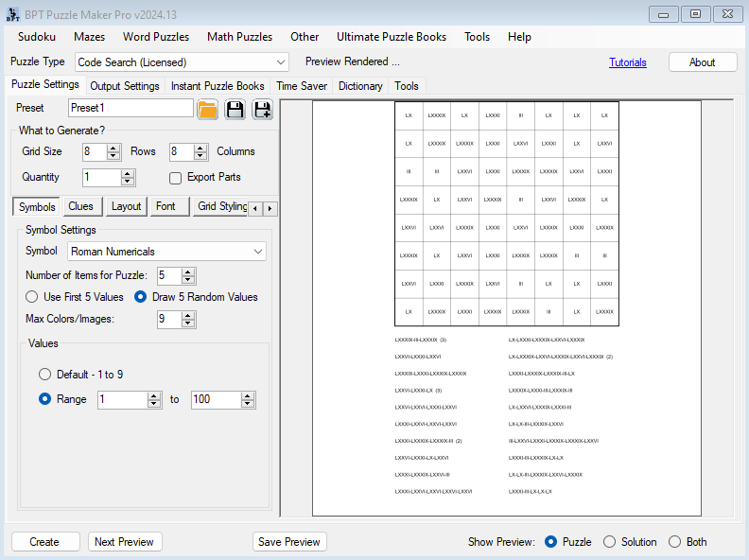Image resolution: width=749 pixels, height=560 pixels.
Task: Select Use First 5 Values option
Action: [32, 297]
